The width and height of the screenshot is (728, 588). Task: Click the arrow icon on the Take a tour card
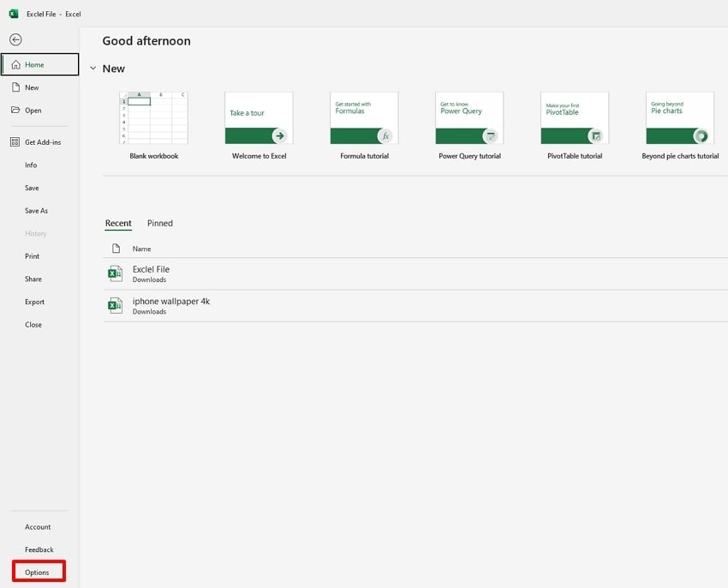tap(280, 135)
